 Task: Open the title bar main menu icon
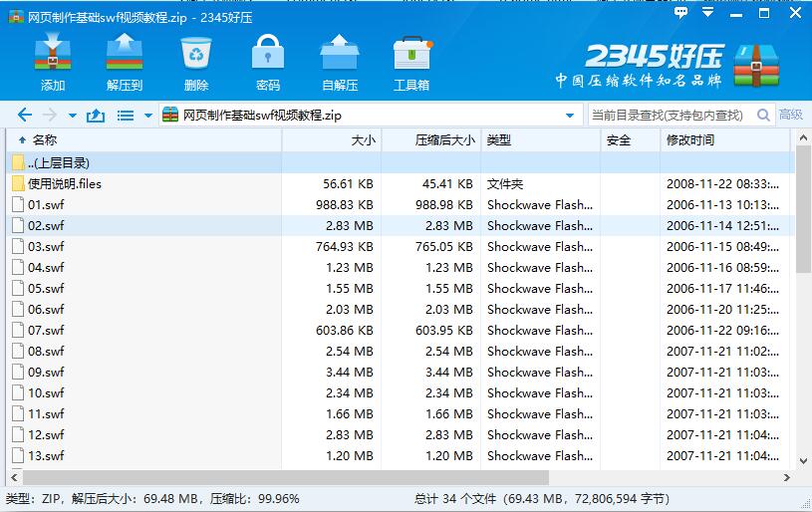[x=708, y=12]
